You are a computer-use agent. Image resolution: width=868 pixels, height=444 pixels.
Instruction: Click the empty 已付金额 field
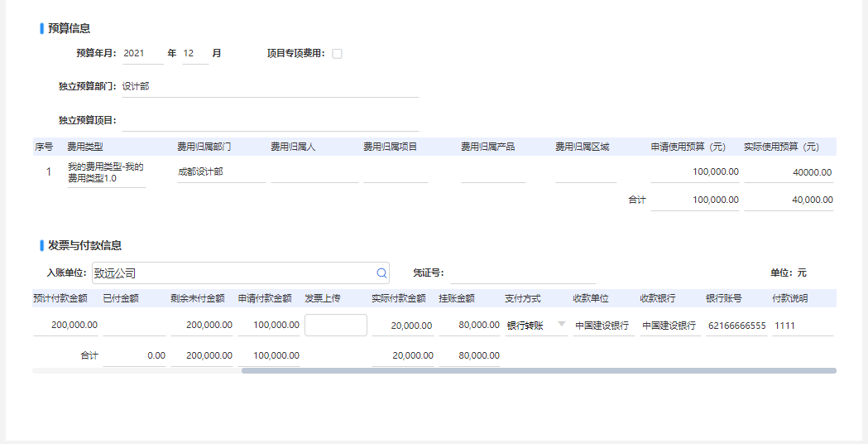click(x=135, y=326)
